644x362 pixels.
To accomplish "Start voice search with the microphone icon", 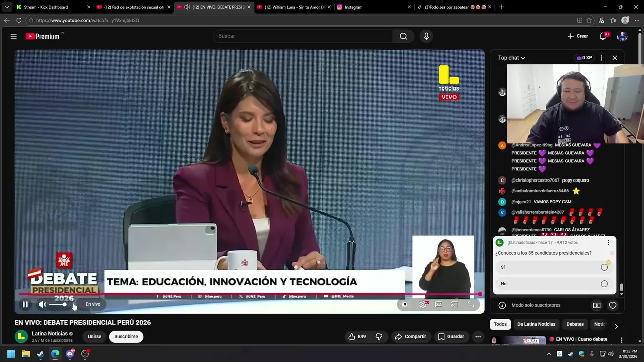I will 426,36.
